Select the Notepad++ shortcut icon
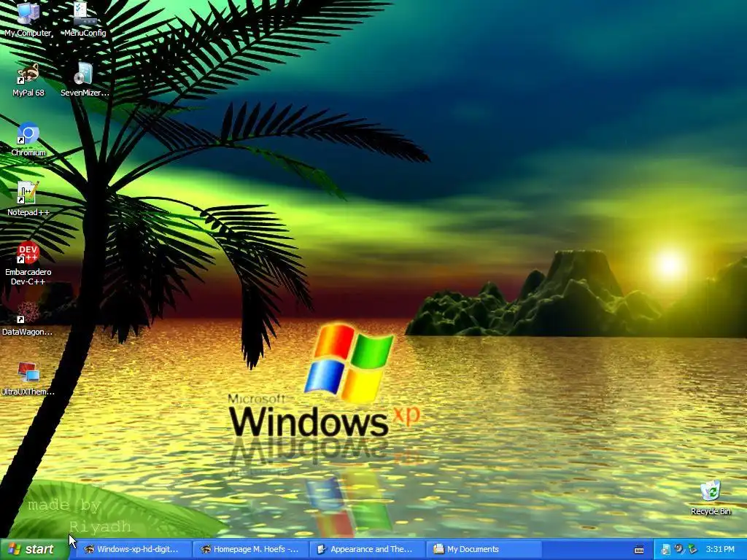Viewport: 747px width, 560px height. coord(28,199)
